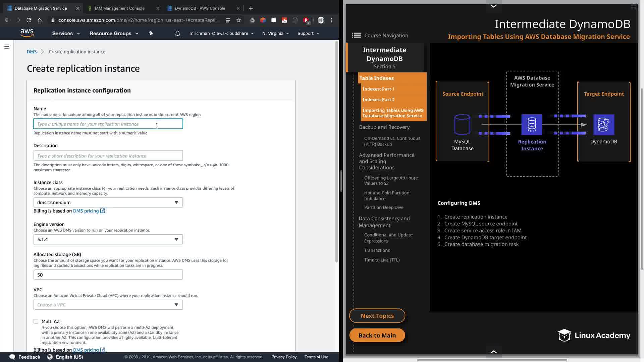Click the DynamoDB target endpoint icon
Viewport: 644px width, 362px height.
click(x=603, y=125)
